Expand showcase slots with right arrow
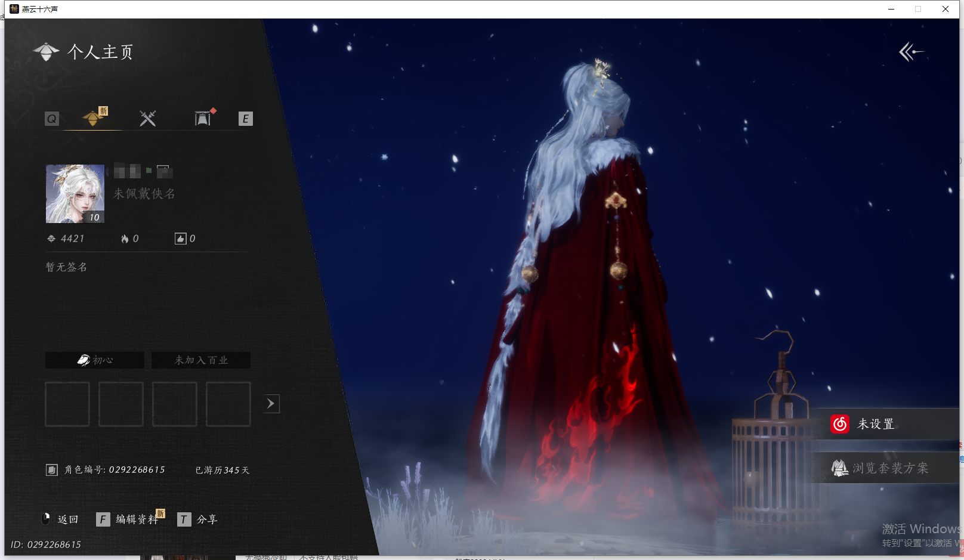The image size is (964, 560). point(271,404)
